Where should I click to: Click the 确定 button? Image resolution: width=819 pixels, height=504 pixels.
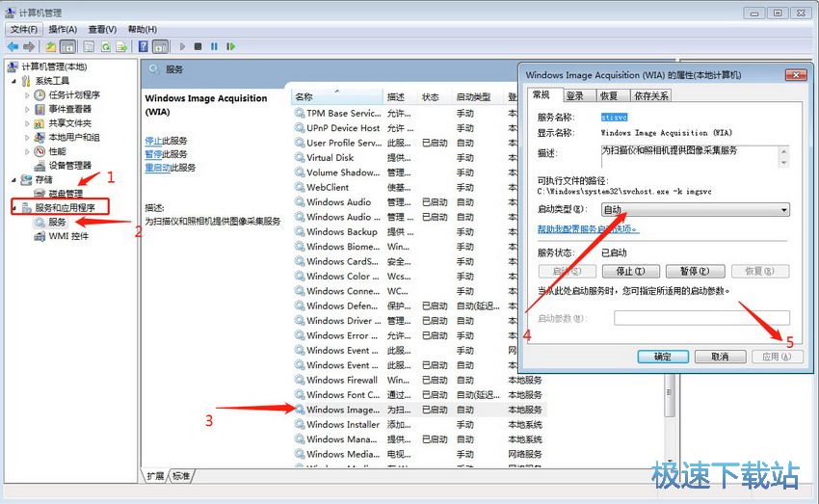662,357
